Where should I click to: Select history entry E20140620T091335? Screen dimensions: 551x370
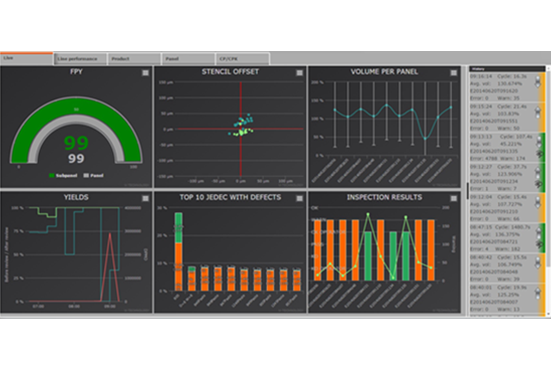click(x=507, y=148)
